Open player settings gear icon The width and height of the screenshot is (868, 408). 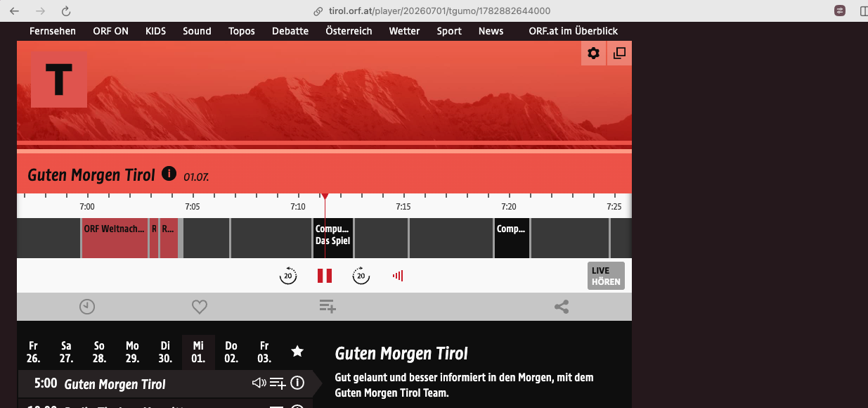(593, 53)
